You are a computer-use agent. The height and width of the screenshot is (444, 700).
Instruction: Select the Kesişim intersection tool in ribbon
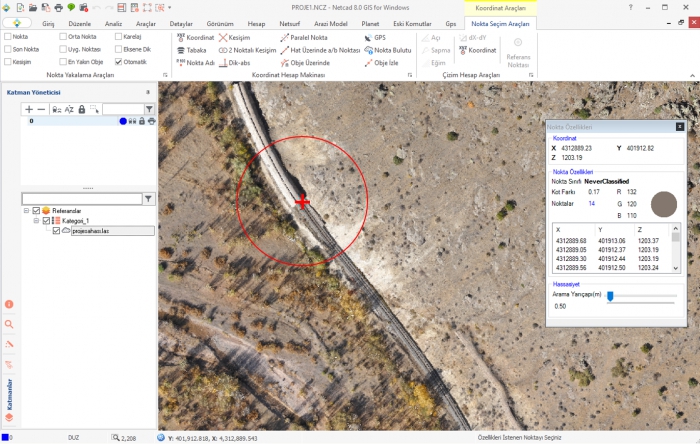pos(234,37)
